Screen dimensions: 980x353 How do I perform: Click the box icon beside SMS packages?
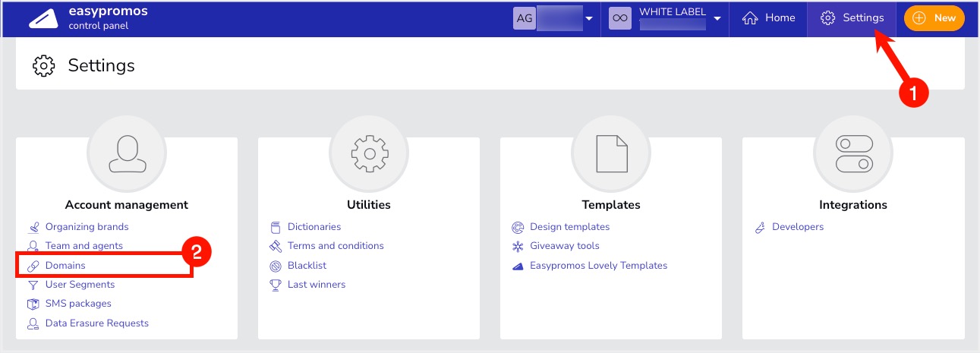[x=33, y=304]
